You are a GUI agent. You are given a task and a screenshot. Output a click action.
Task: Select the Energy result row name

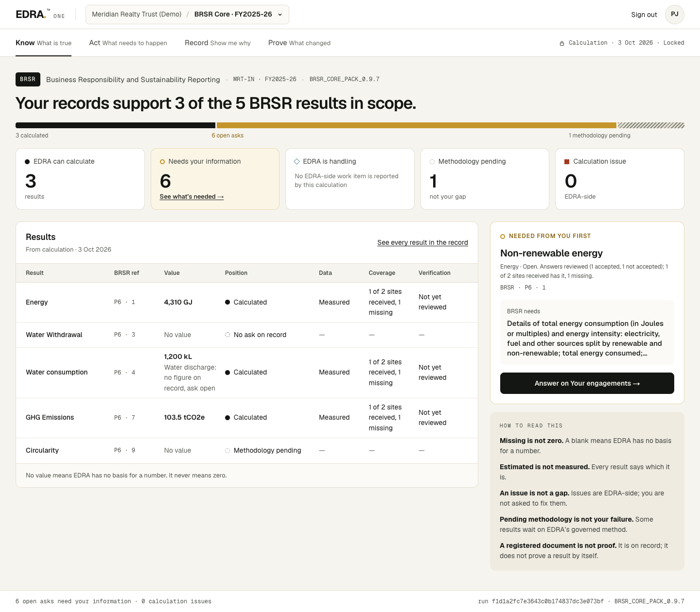tap(37, 302)
